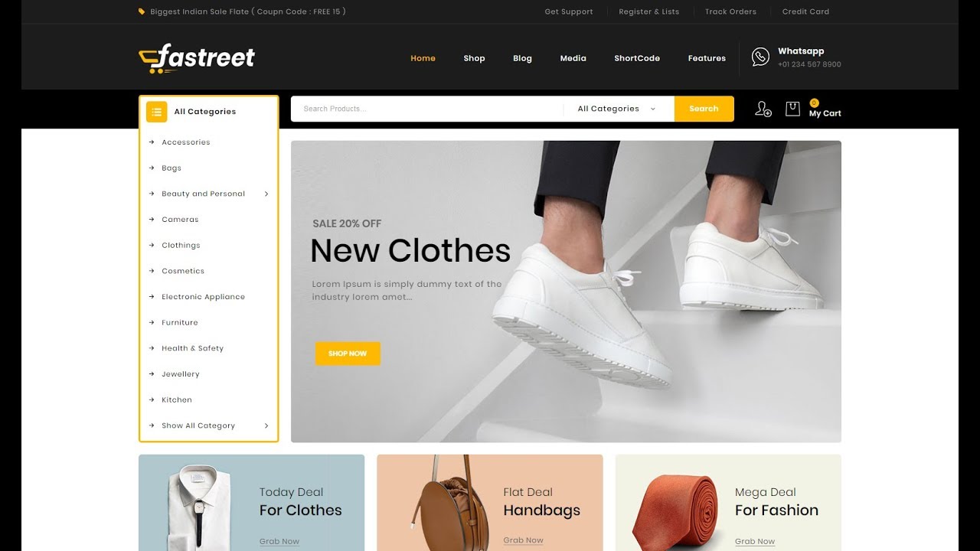Click the Fastreet cart logo
Viewport: 980px width, 551px height.
196,58
